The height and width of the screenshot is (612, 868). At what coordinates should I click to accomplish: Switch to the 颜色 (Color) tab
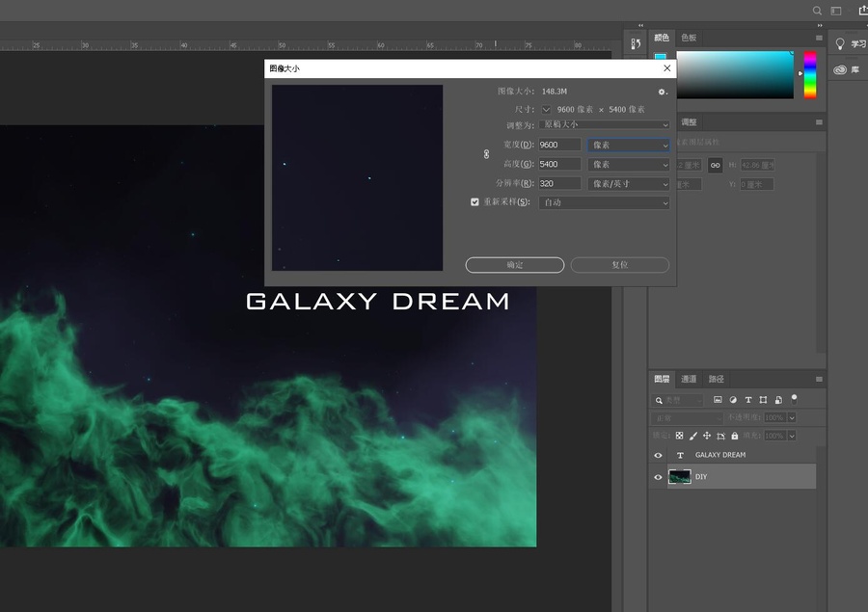[x=662, y=38]
